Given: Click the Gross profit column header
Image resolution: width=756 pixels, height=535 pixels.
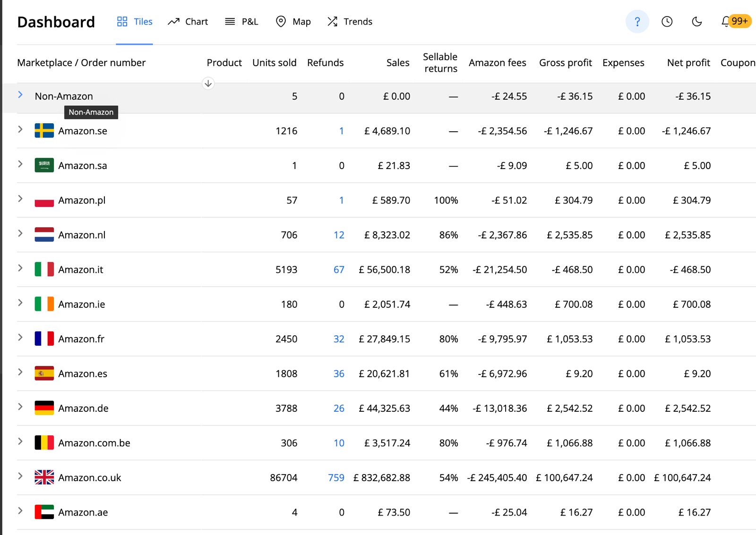Looking at the screenshot, I should coord(565,63).
